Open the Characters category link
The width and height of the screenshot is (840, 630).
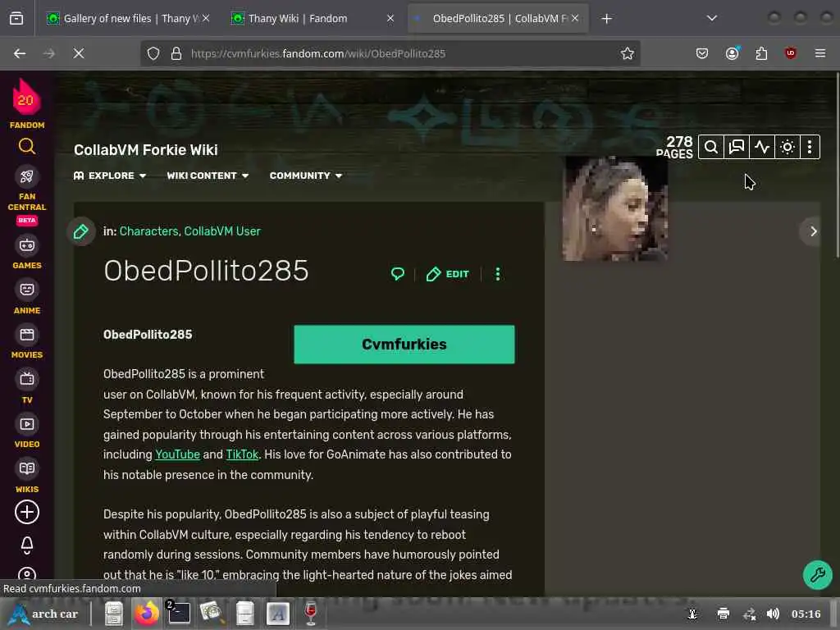(148, 231)
